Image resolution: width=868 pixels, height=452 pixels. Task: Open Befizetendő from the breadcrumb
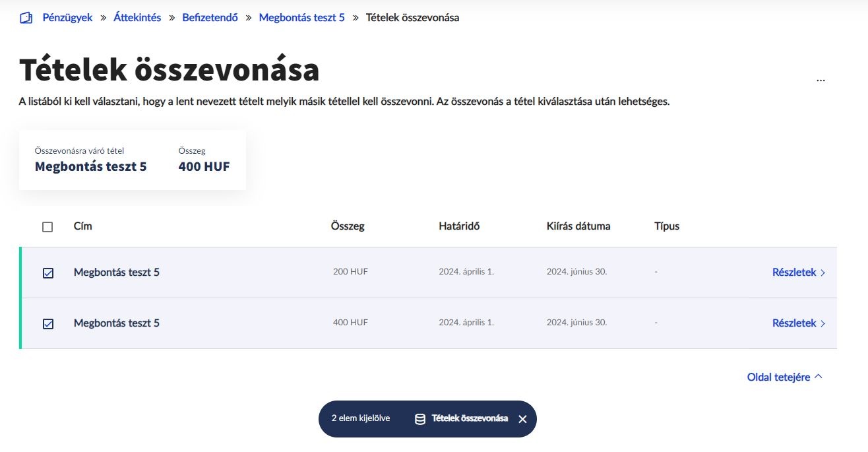[x=210, y=17]
